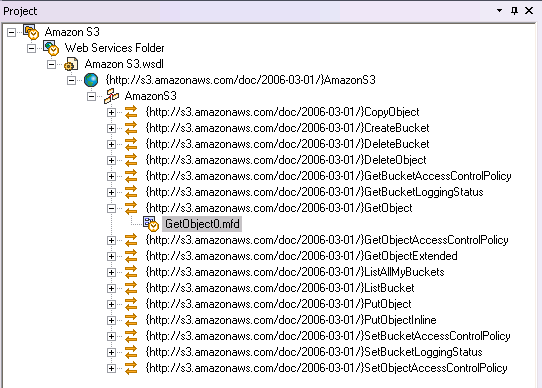Image resolution: width=542 pixels, height=388 pixels.
Task: Select the GetObject0.mfd file label
Action: tap(202, 224)
